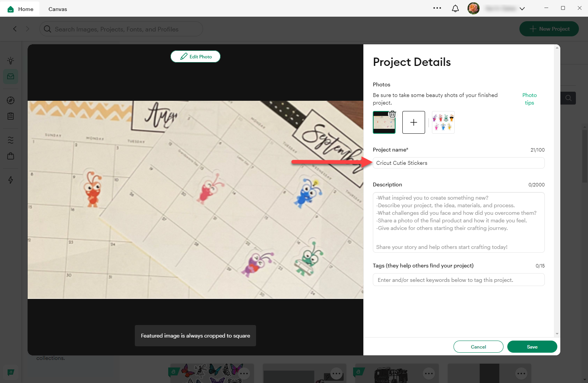Open notifications via the bell icon

click(x=455, y=8)
